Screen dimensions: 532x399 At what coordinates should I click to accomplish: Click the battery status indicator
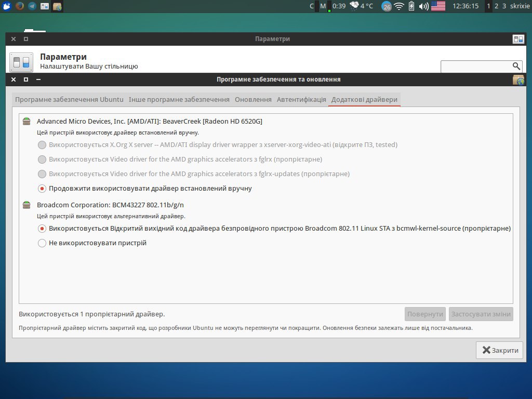click(411, 6)
